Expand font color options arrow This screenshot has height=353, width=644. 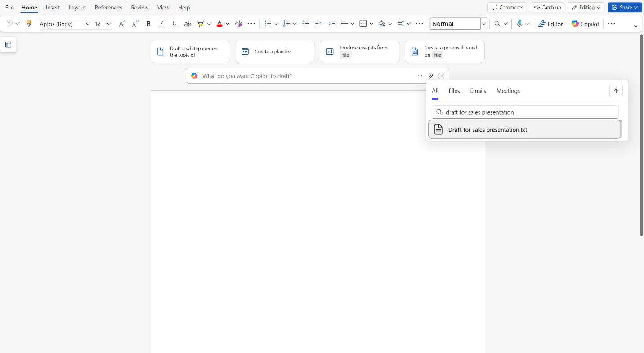(228, 24)
